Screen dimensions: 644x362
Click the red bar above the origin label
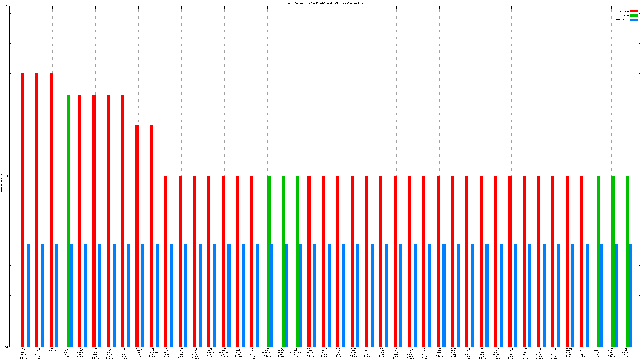click(452, 260)
